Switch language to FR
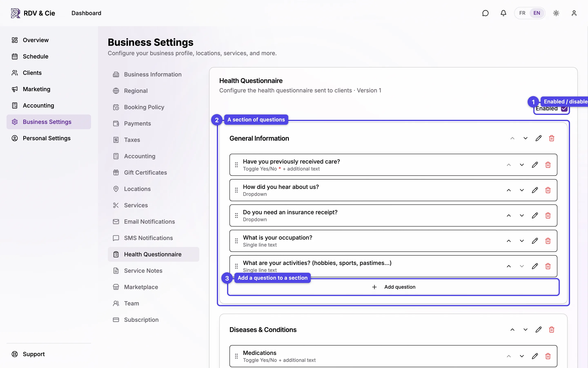Image resolution: width=588 pixels, height=368 pixels. [x=522, y=13]
